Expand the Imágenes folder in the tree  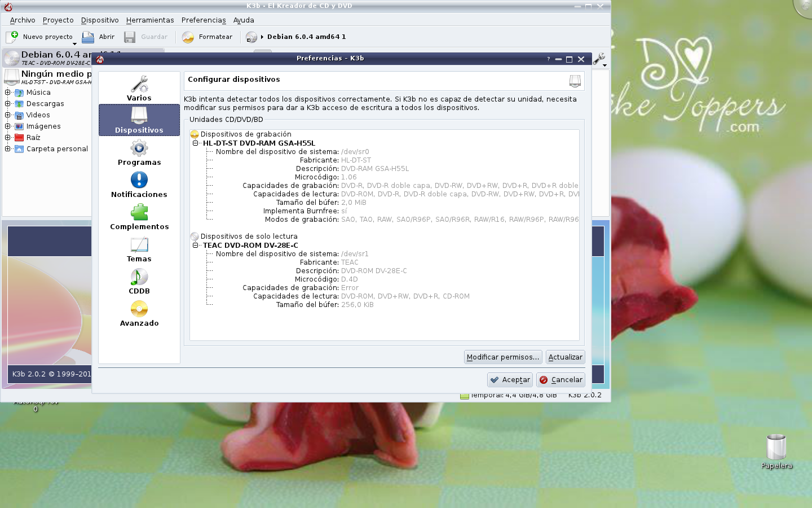[x=8, y=126]
